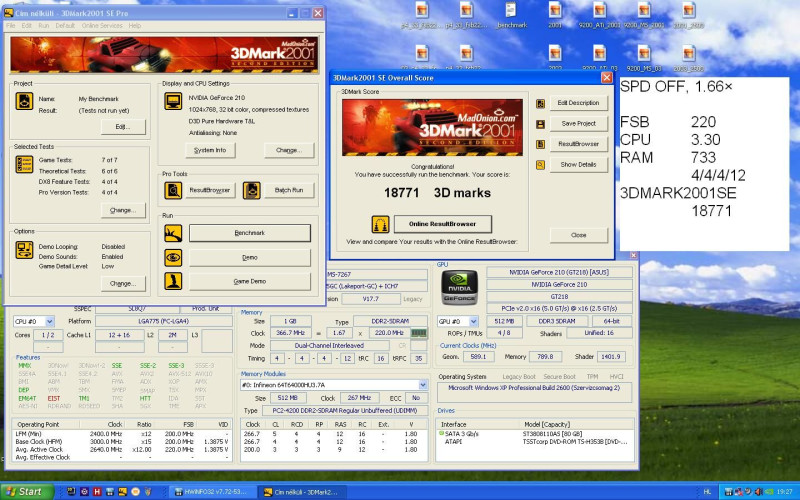
Task: Open the GPU #0 dropdown in HWiNFO
Action: point(473,321)
